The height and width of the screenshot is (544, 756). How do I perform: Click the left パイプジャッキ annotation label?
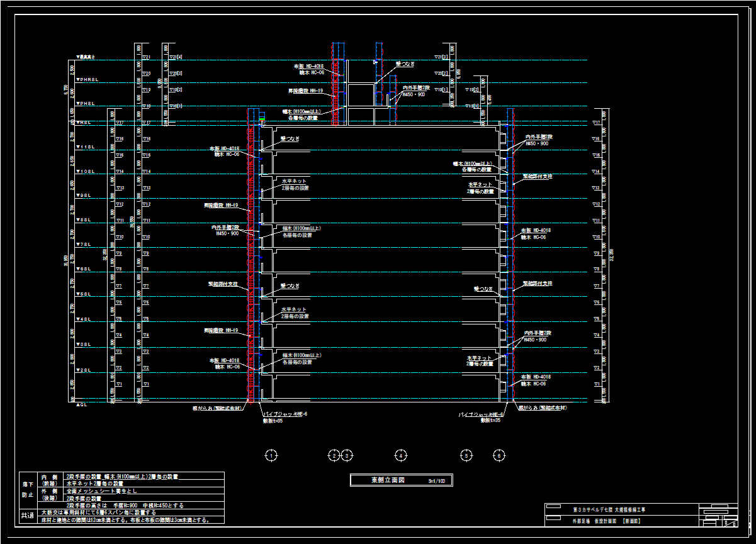[285, 414]
